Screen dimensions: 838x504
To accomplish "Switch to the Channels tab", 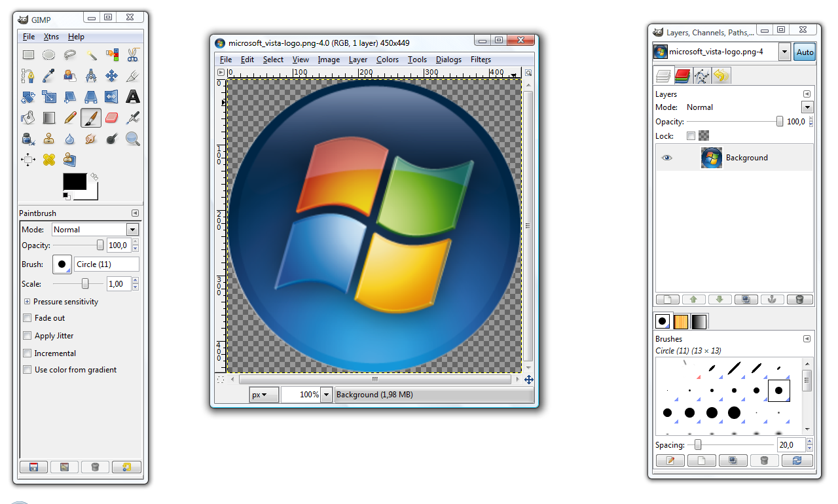I will [683, 76].
